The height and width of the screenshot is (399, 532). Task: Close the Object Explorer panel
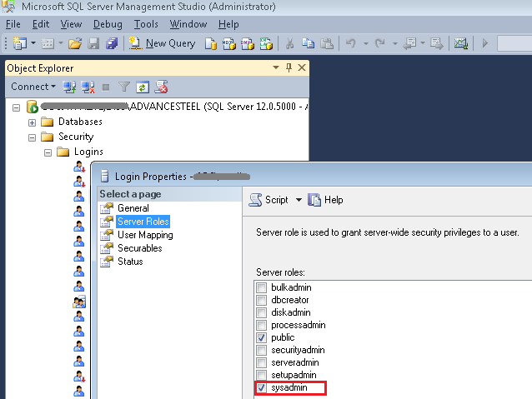click(302, 67)
